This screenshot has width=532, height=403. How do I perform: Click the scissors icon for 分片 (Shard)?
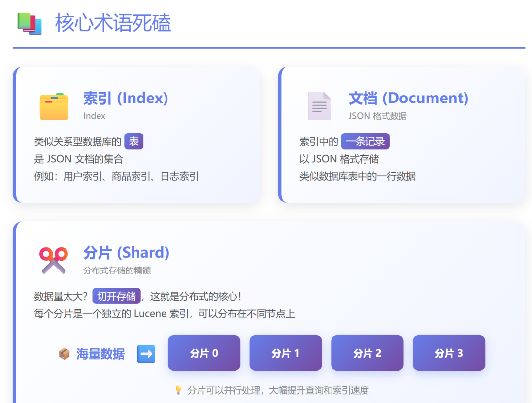54,259
